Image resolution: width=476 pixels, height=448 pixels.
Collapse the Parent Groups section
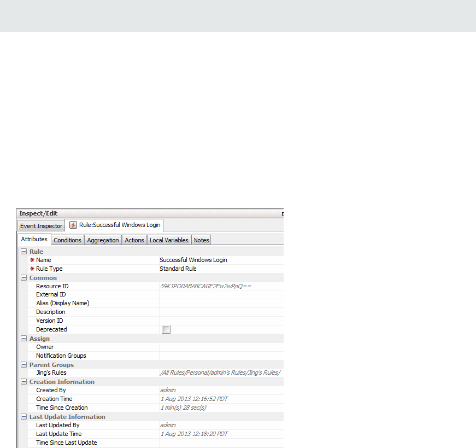tap(23, 364)
